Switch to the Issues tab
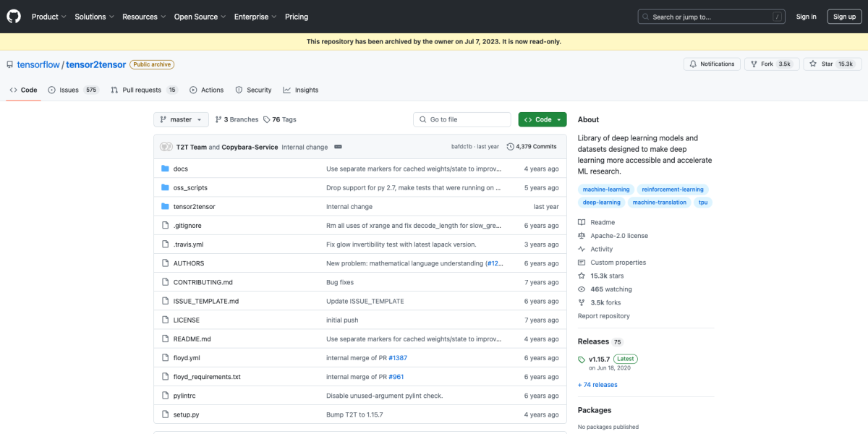This screenshot has height=434, width=868. pyautogui.click(x=72, y=90)
